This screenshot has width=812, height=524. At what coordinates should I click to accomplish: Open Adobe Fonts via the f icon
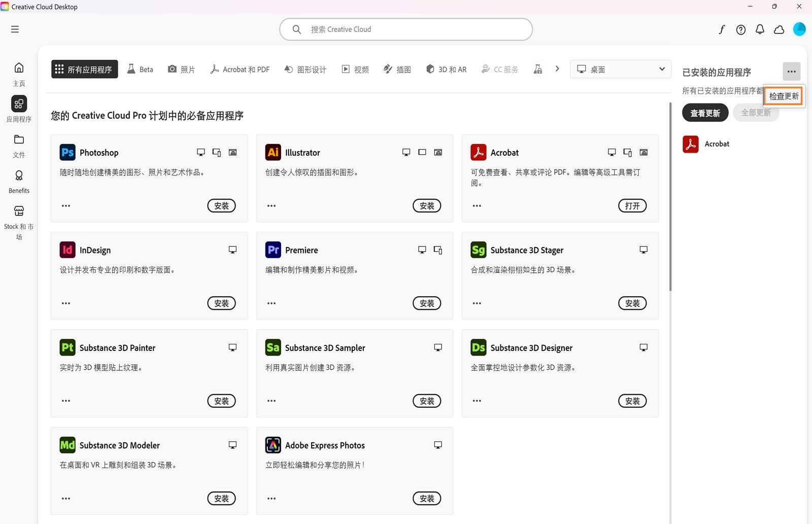click(x=722, y=29)
